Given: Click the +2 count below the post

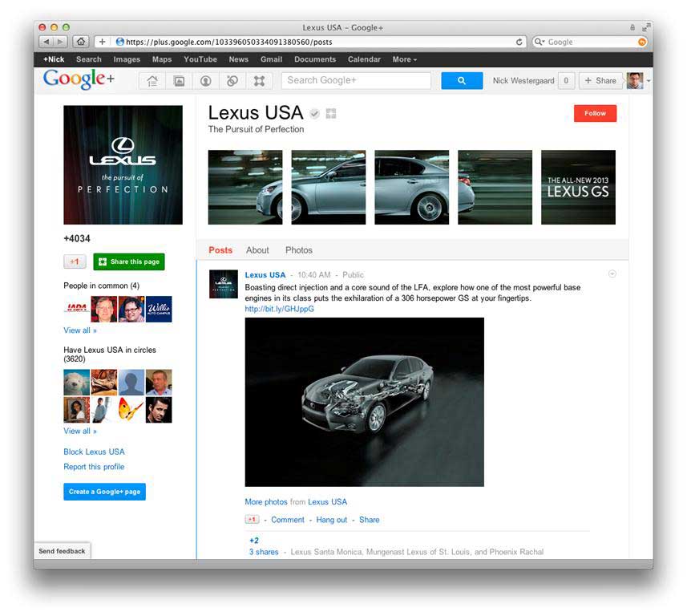Looking at the screenshot, I should pyautogui.click(x=254, y=540).
